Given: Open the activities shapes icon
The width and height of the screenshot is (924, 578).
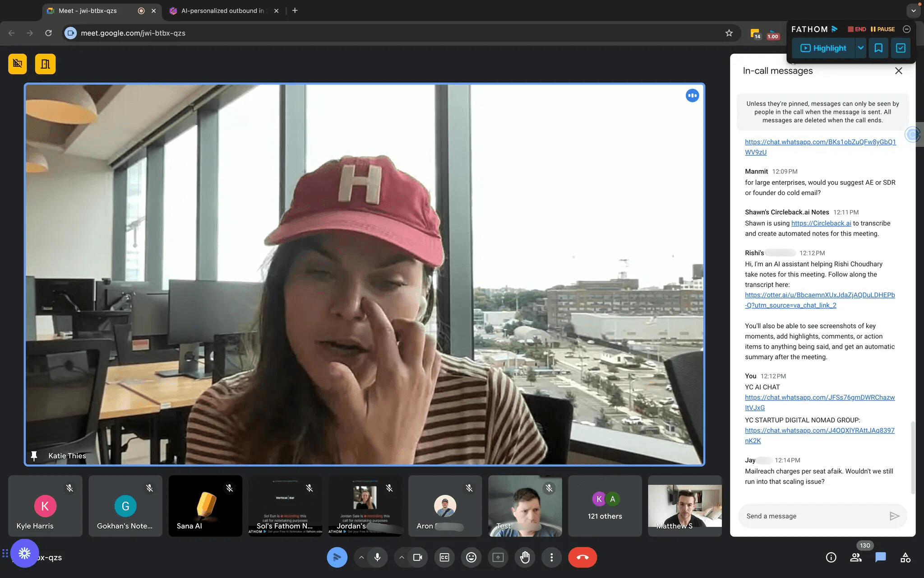Looking at the screenshot, I should click(905, 557).
